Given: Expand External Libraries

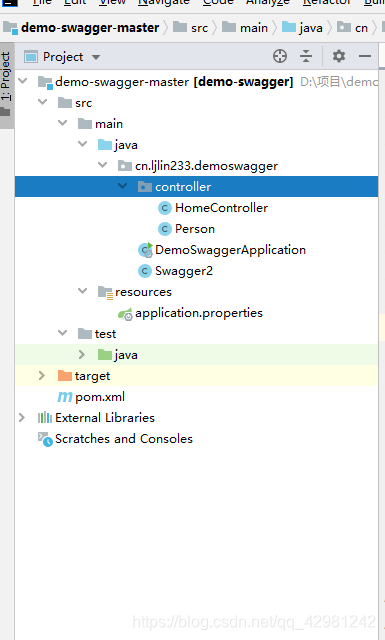Looking at the screenshot, I should tap(22, 418).
